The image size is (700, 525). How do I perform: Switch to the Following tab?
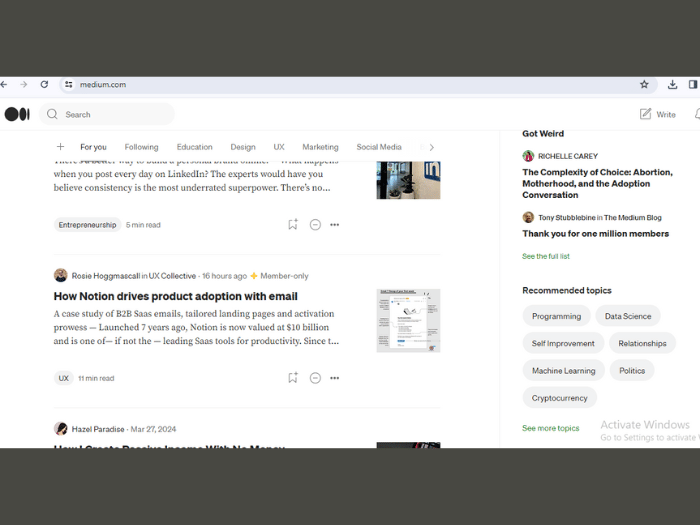(141, 147)
